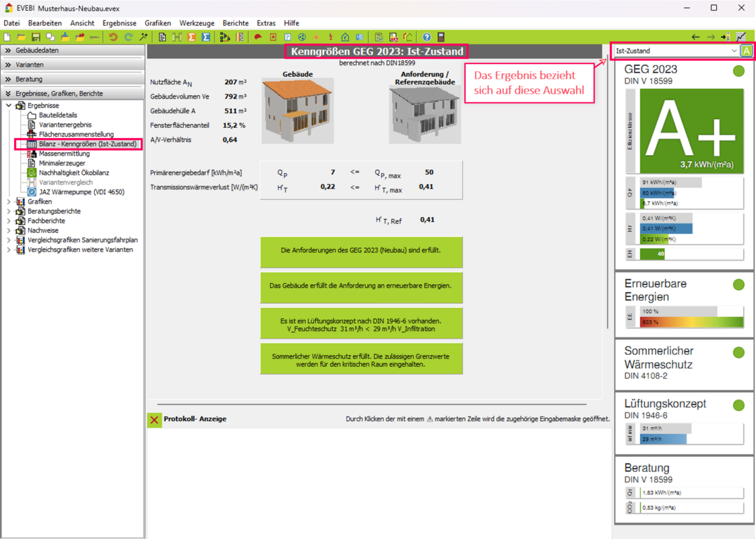756x539 pixels.
Task: Click the back arrow navigation icon
Action: pos(696,37)
